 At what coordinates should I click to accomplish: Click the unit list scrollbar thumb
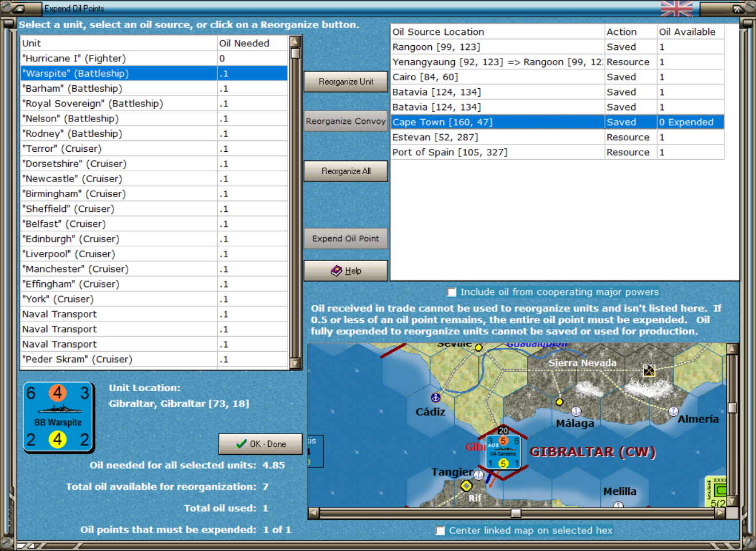click(x=296, y=53)
